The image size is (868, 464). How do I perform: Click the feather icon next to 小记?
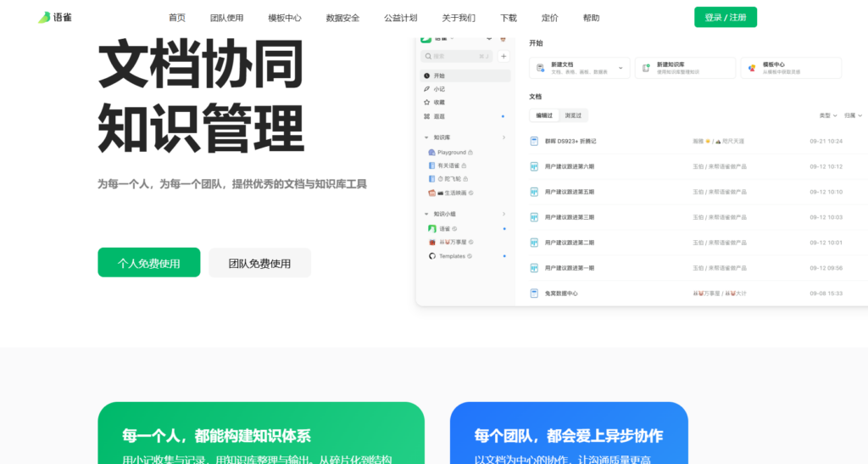tap(426, 89)
